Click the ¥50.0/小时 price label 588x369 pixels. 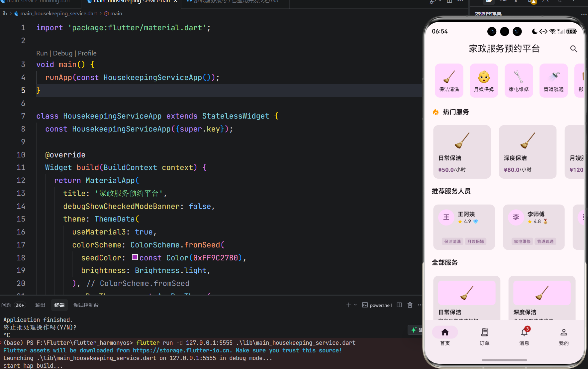coord(452,170)
